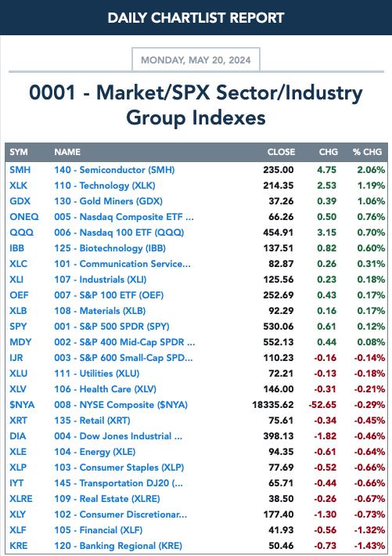This screenshot has width=392, height=556.
Task: Click 109 - Real Estate (XLRE) link
Action: [107, 499]
